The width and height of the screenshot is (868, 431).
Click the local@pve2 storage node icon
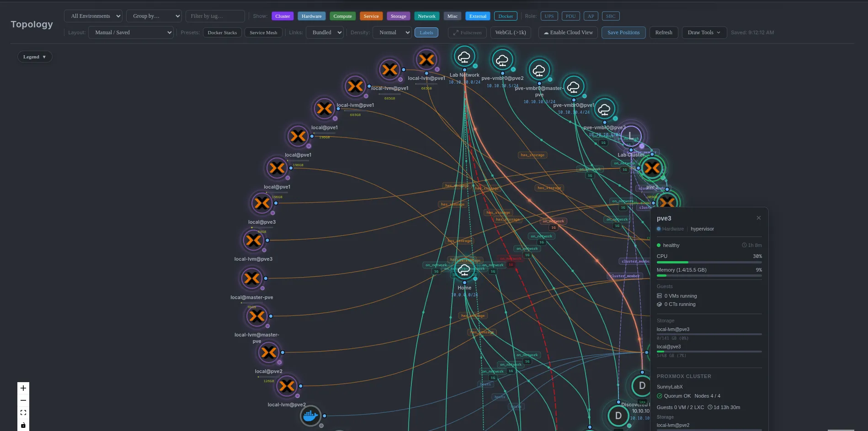[269, 352]
